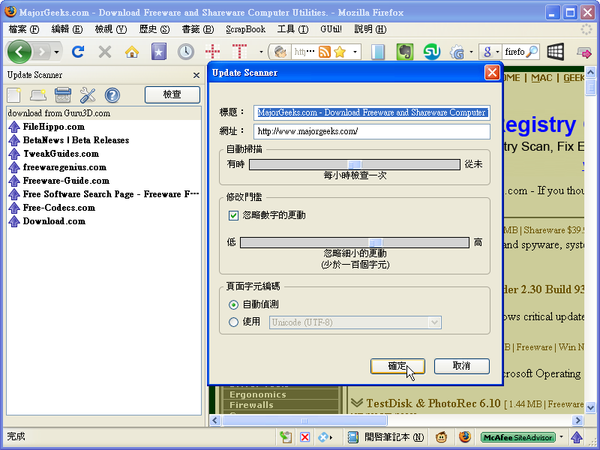Go to Home with the house icon
600x450 pixels.
pos(132,52)
